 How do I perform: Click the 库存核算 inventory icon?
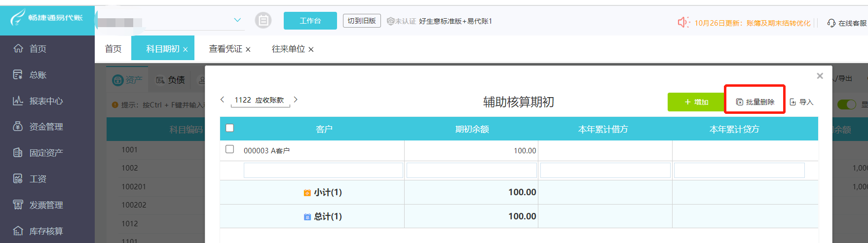[x=18, y=231]
